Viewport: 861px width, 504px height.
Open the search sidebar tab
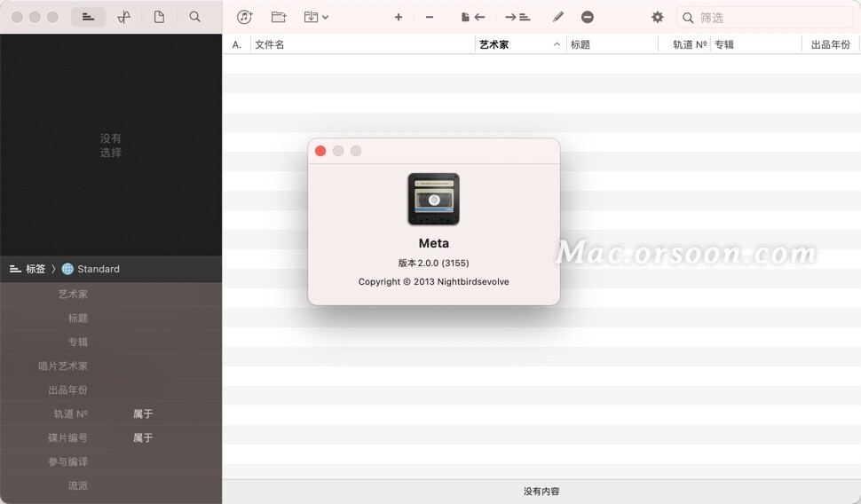(194, 17)
